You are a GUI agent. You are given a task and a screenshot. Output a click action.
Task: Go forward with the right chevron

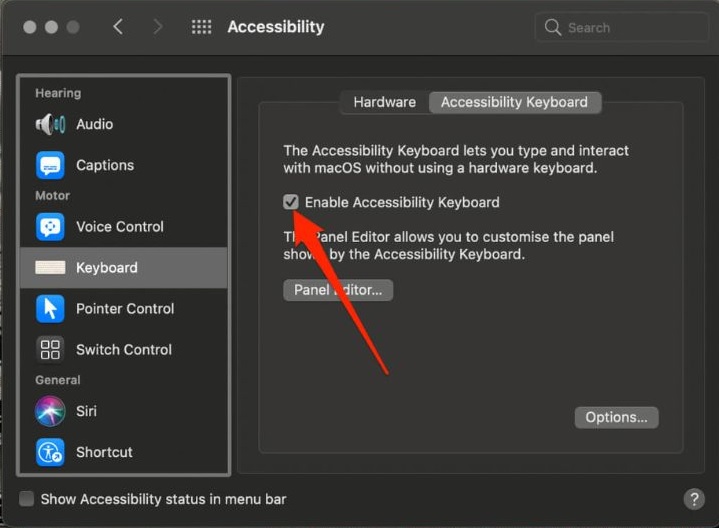[157, 27]
